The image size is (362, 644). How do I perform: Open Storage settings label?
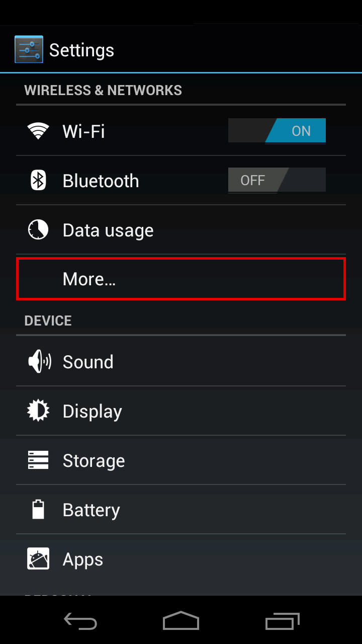(x=94, y=461)
